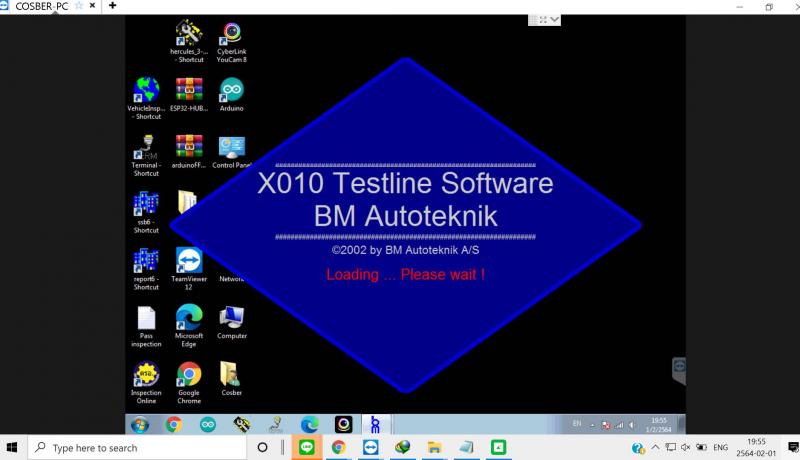Select the arduinoFF archive desktop icon
The image size is (800, 460).
coord(189,151)
